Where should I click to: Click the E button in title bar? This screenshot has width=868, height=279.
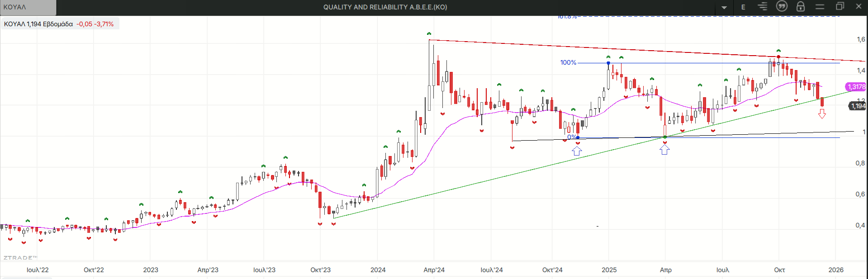coord(743,7)
